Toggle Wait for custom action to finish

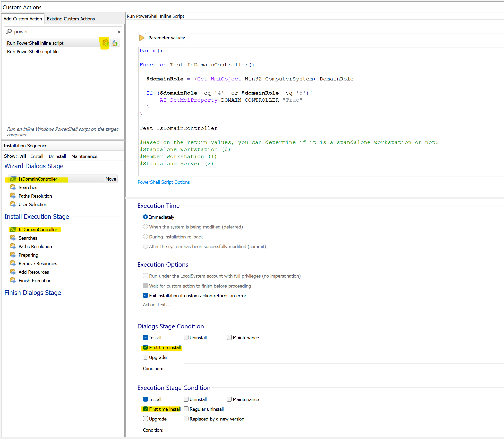[x=145, y=286]
